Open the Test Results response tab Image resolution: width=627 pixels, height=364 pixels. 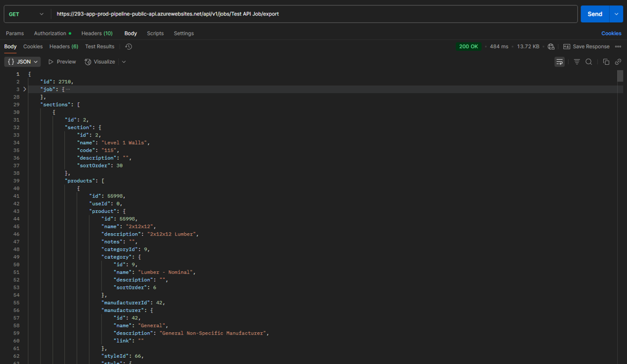[x=99, y=46]
